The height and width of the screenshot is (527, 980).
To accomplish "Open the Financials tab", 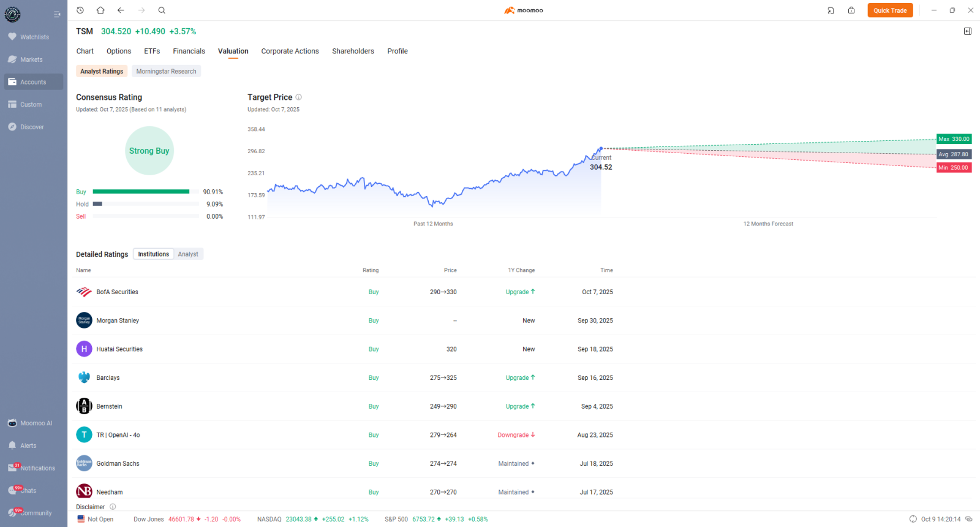I will tap(189, 51).
